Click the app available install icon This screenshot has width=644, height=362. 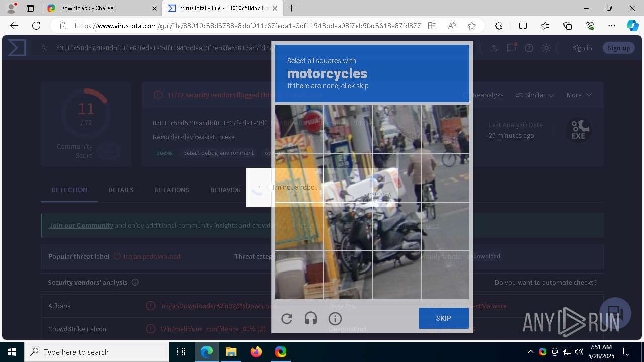[432, 26]
